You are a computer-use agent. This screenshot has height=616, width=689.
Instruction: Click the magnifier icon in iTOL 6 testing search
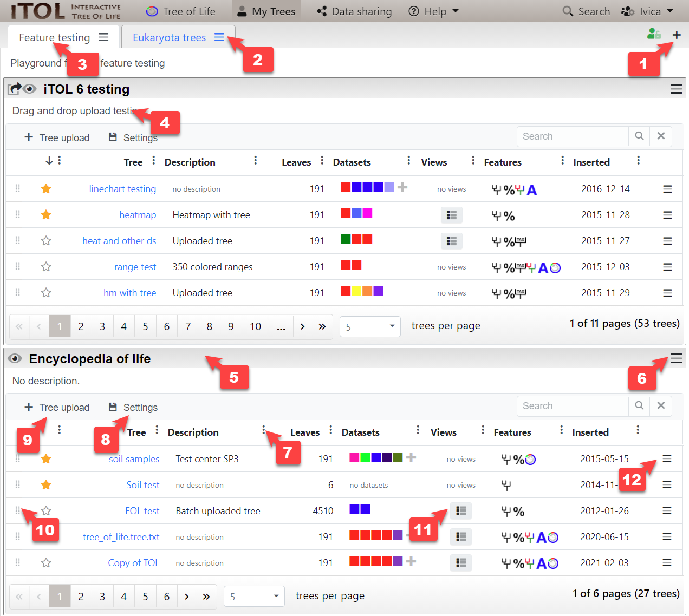coord(639,136)
